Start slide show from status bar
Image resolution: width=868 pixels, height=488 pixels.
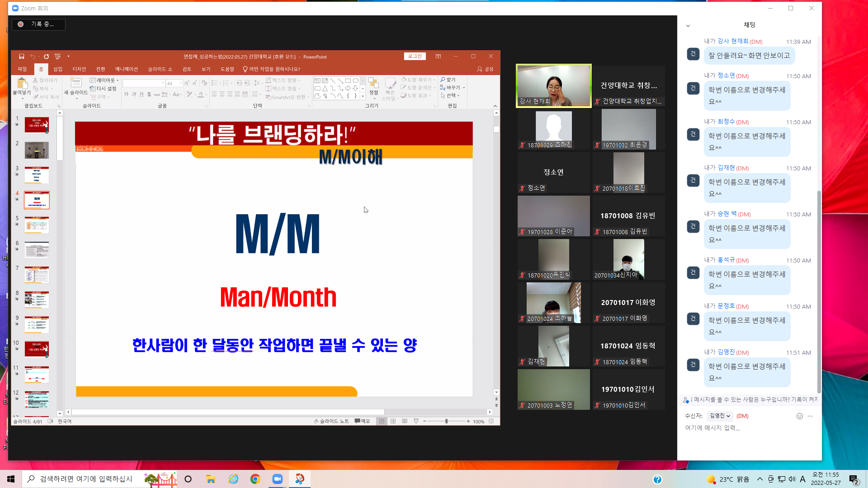pos(416,421)
